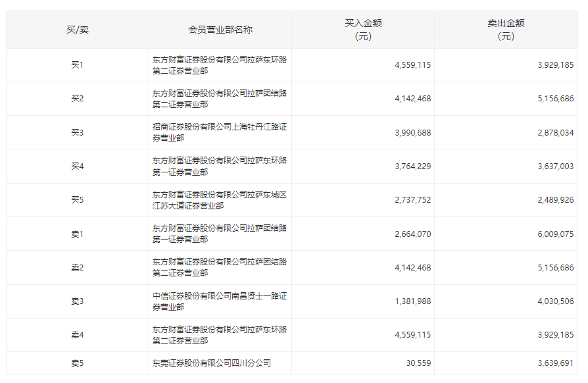
Task: Click buy amount 3,764,229
Action: coord(413,166)
